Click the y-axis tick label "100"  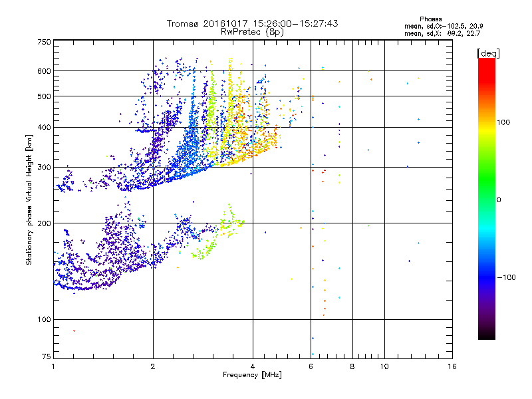(44, 320)
